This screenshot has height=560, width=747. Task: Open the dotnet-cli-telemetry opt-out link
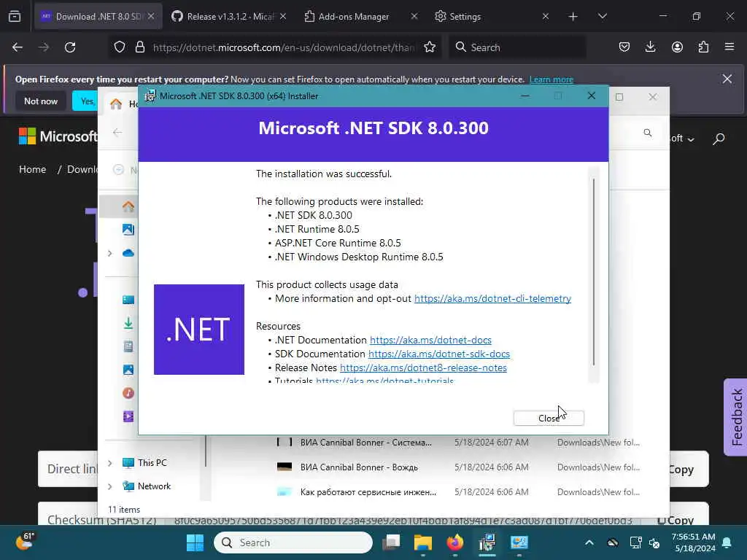pyautogui.click(x=492, y=298)
